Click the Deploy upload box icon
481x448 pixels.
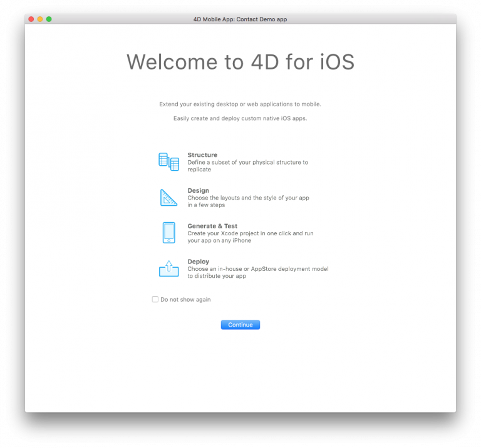(168, 268)
